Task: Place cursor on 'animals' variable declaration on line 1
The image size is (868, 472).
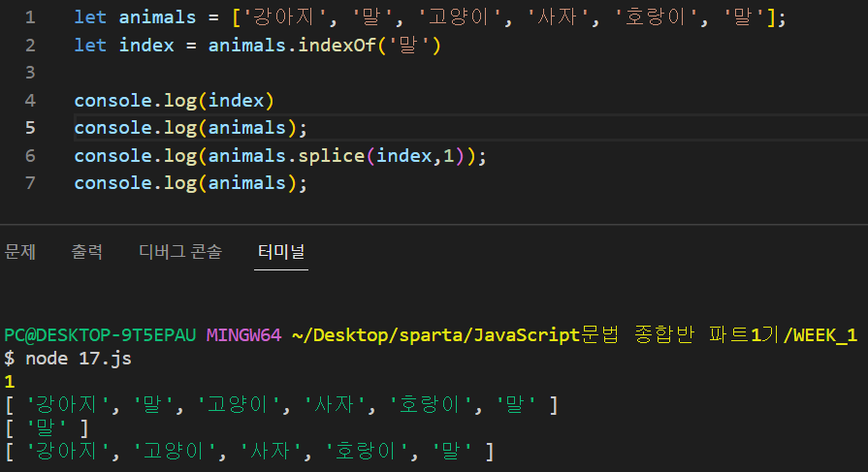Action: coord(157,17)
